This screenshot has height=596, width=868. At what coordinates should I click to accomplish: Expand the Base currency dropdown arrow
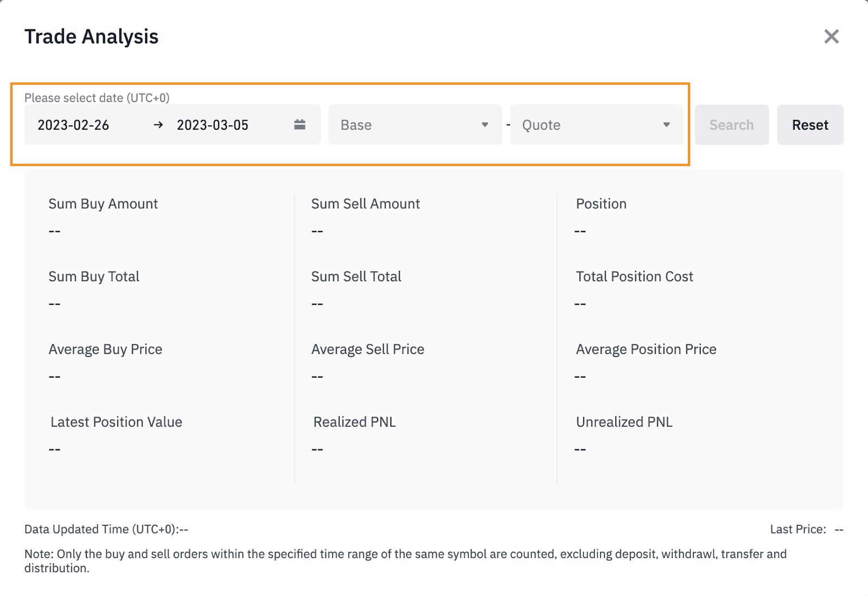tap(485, 125)
